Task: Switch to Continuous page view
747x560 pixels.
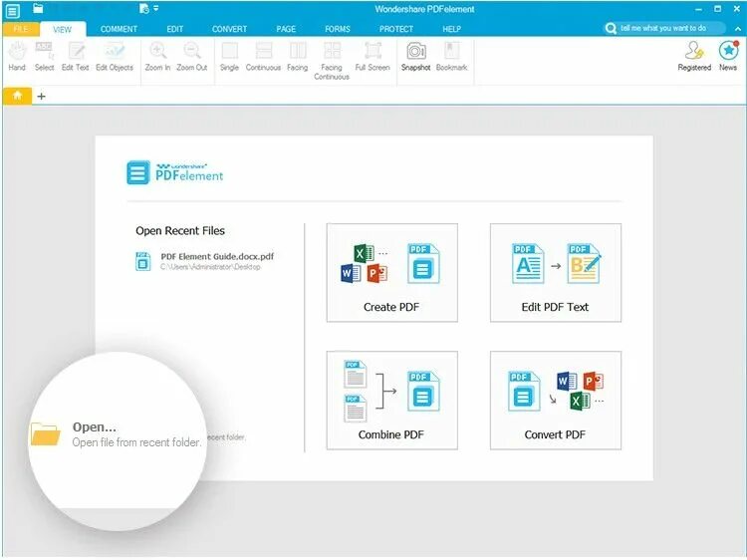Action: click(x=263, y=56)
